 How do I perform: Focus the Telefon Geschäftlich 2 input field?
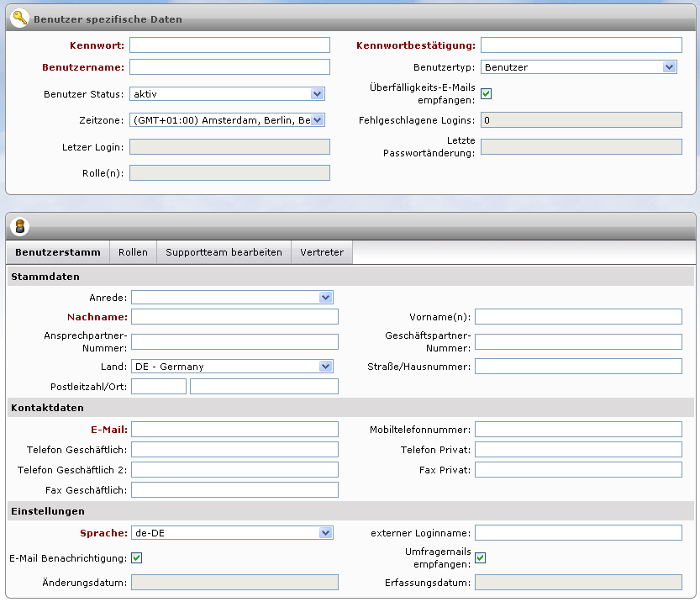point(234,469)
